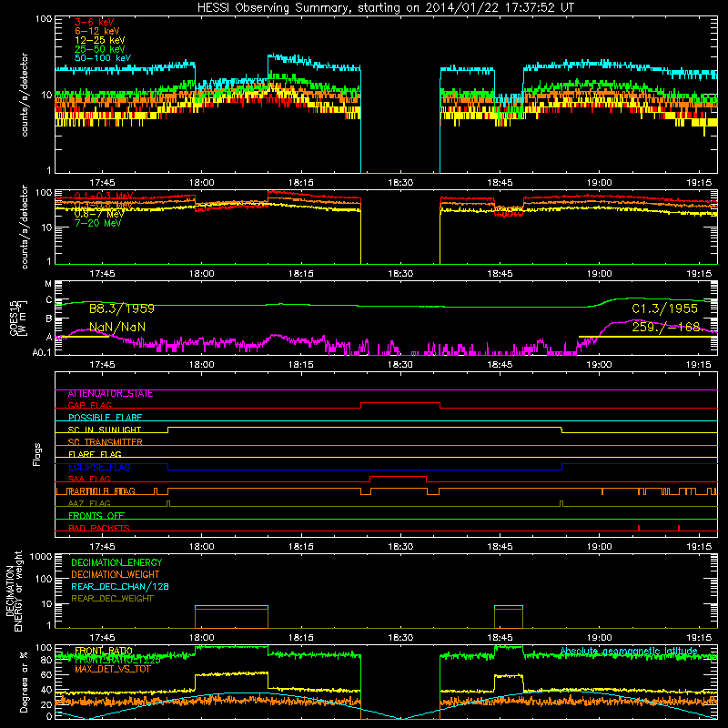Select the BAD_PACKETS flag label
Image resolution: width=728 pixels, height=728 pixels.
(99, 529)
